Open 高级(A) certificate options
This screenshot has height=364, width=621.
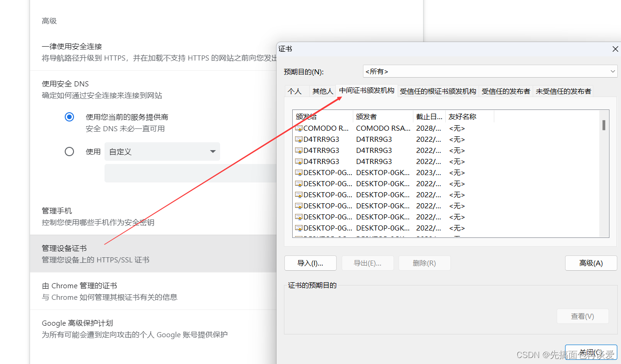click(591, 263)
